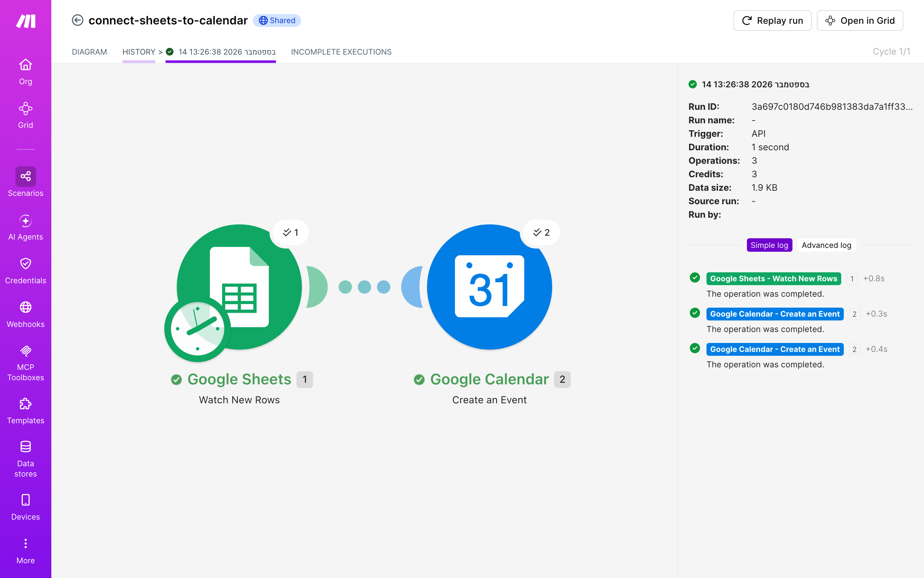
Task: Go to Scenarios in sidebar
Action: pyautogui.click(x=26, y=182)
